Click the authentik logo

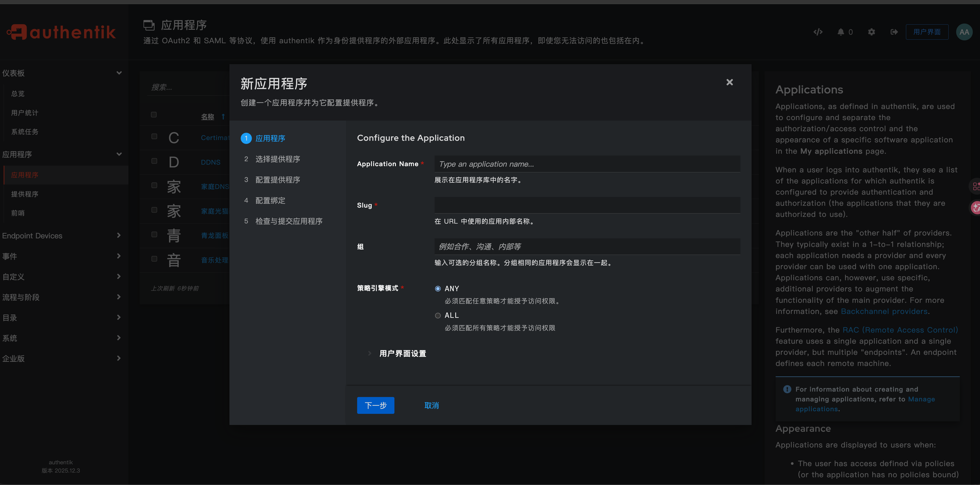pos(61,32)
